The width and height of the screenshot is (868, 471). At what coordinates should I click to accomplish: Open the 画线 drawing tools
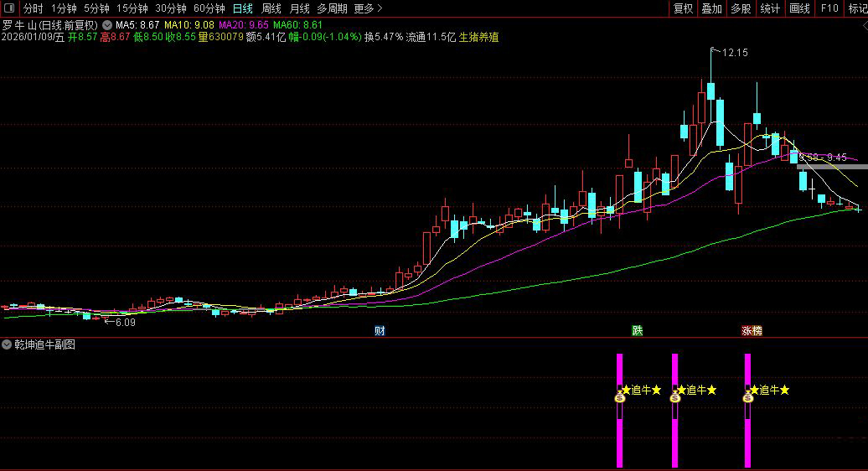[x=799, y=8]
